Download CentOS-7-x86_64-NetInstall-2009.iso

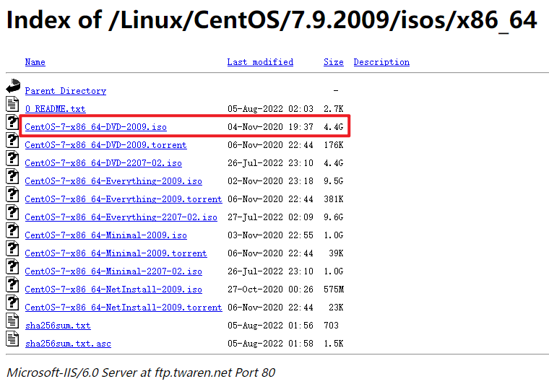(113, 289)
